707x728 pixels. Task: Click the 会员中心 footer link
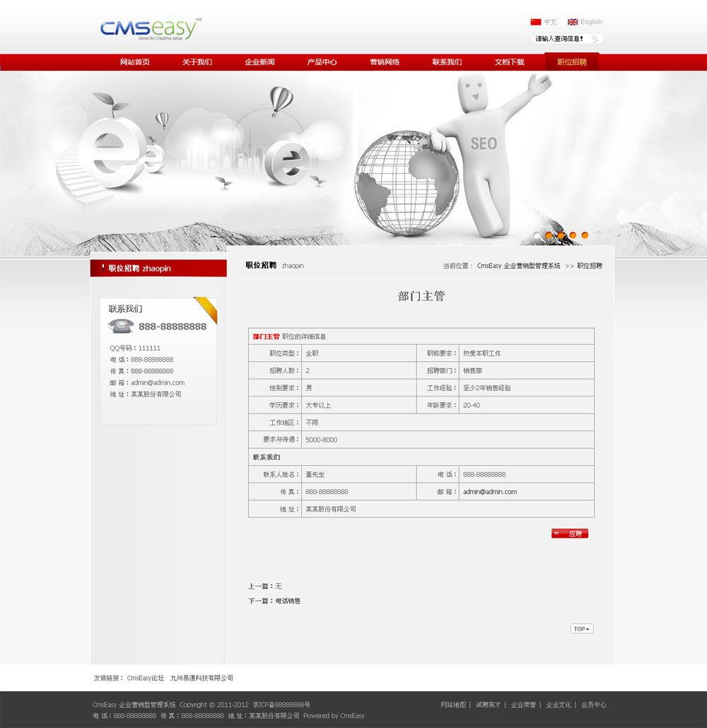(593, 705)
